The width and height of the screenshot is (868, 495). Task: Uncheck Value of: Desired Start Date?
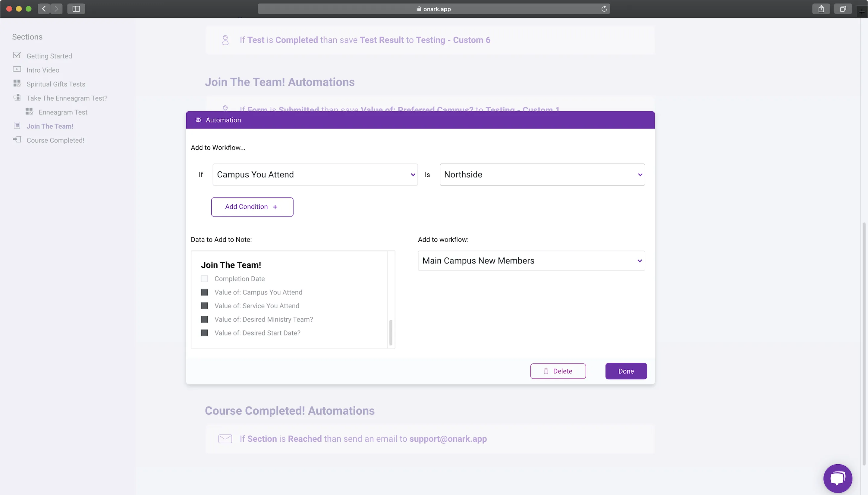[205, 332]
